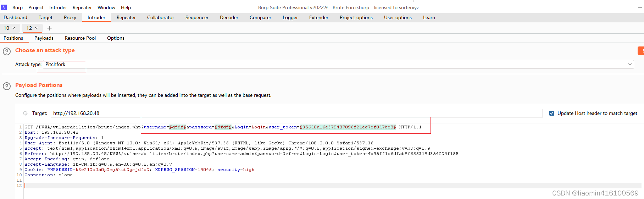Switch to the Logger tab
Image resolution: width=644 pixels, height=199 pixels.
click(x=290, y=17)
